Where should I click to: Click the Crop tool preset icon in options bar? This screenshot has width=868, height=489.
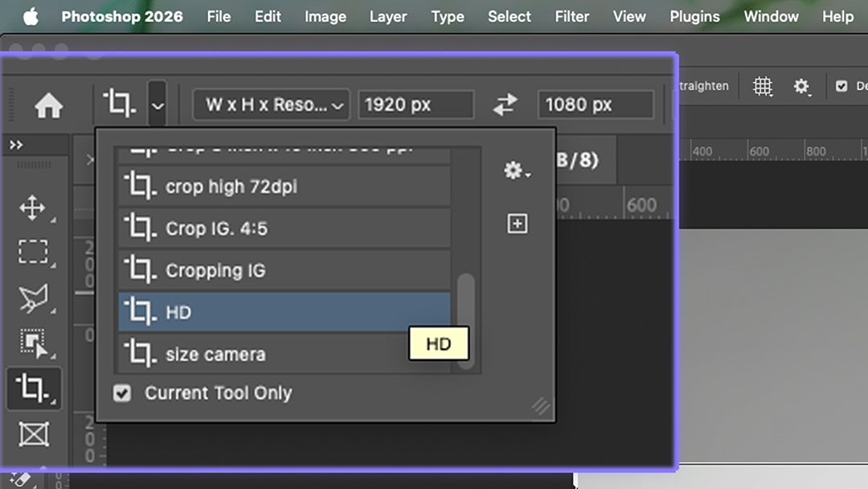point(118,104)
